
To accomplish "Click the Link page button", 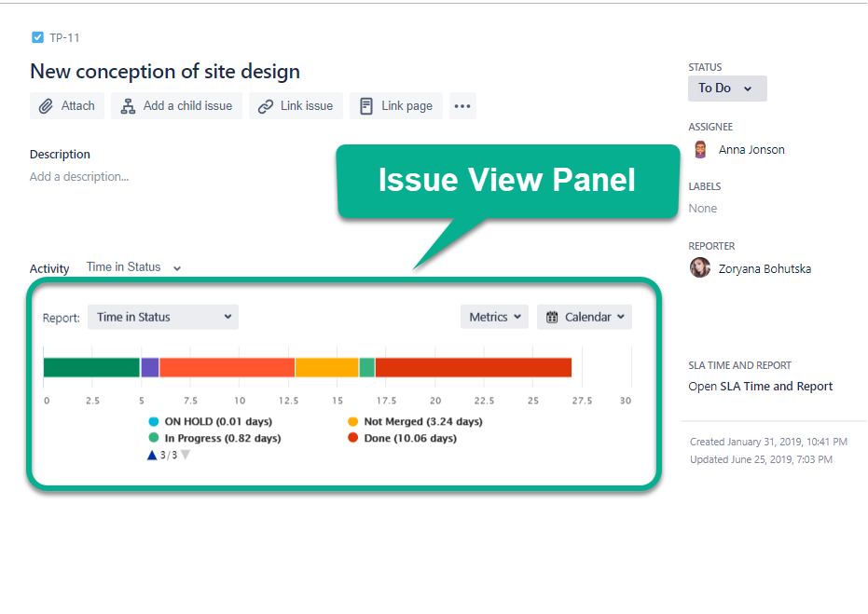I will (x=396, y=105).
